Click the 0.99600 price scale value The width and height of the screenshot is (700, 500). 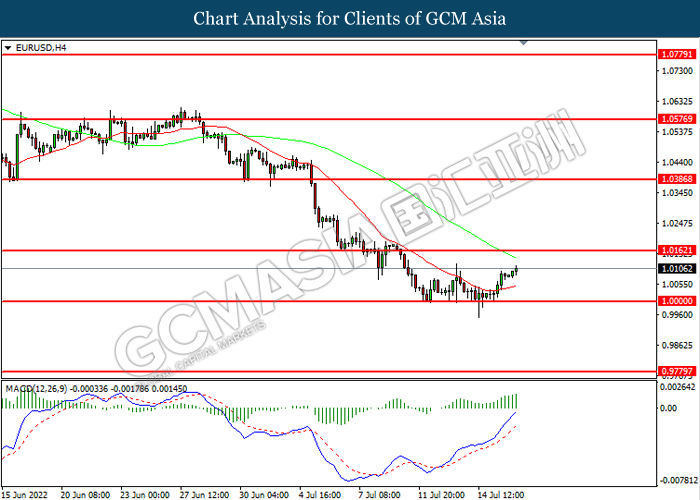pos(677,315)
